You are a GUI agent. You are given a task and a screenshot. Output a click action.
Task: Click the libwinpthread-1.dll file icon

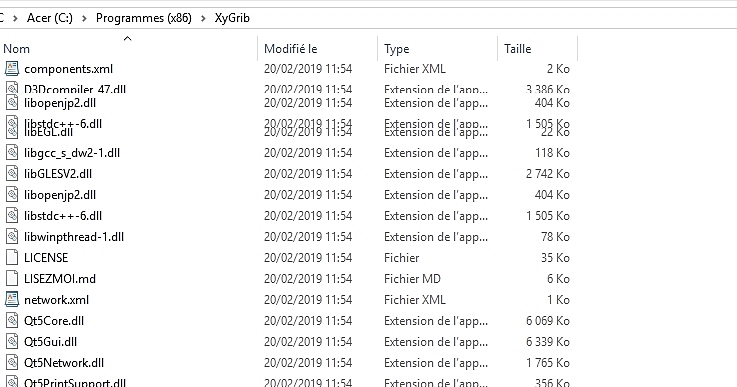point(12,237)
